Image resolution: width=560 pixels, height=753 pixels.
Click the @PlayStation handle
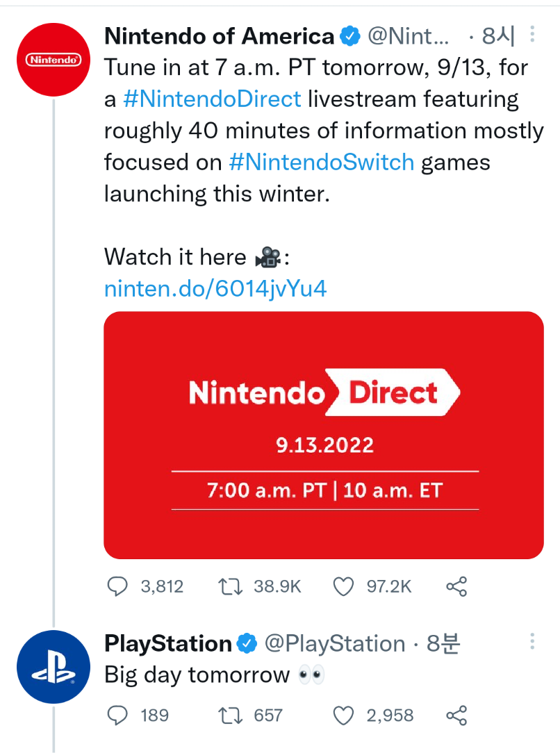335,644
